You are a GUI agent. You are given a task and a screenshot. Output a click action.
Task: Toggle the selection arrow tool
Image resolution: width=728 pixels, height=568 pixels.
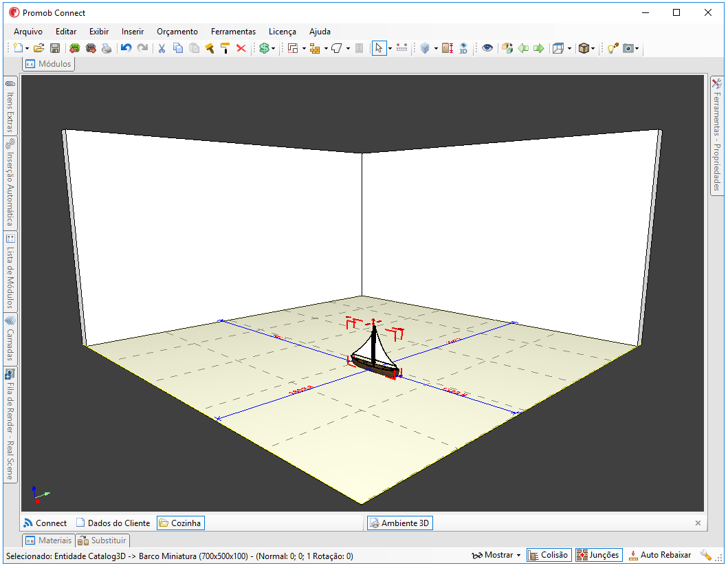coord(379,48)
